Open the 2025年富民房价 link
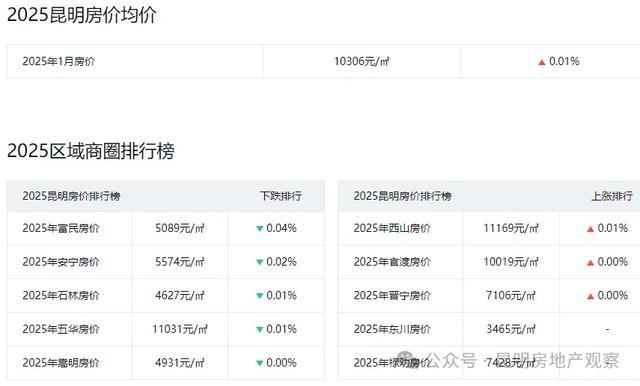Image resolution: width=640 pixels, height=386 pixels. tap(61, 228)
